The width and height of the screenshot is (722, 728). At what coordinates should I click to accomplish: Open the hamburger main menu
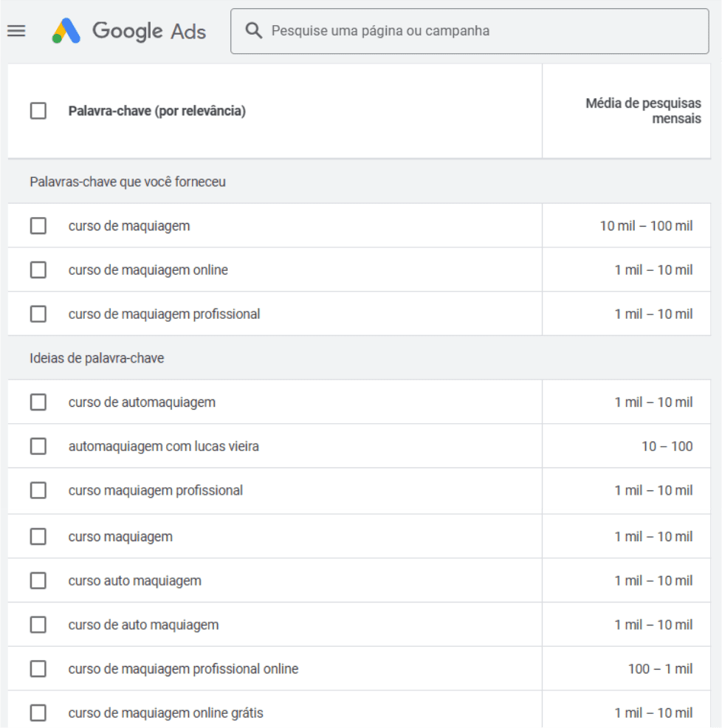tap(16, 31)
